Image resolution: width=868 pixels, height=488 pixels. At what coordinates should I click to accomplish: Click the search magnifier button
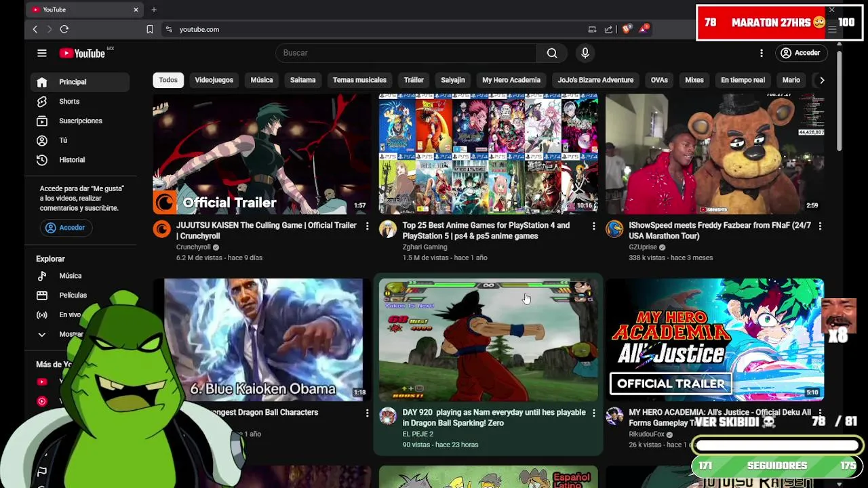[552, 53]
